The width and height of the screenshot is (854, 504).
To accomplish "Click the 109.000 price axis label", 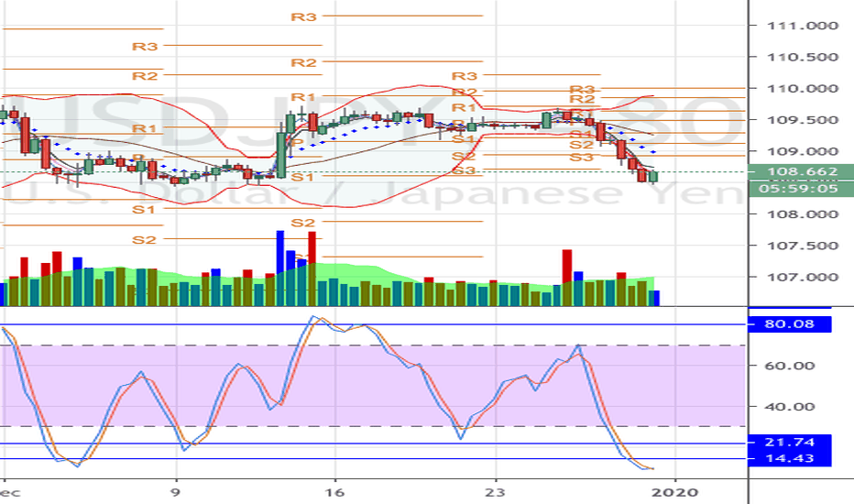I will (x=803, y=151).
